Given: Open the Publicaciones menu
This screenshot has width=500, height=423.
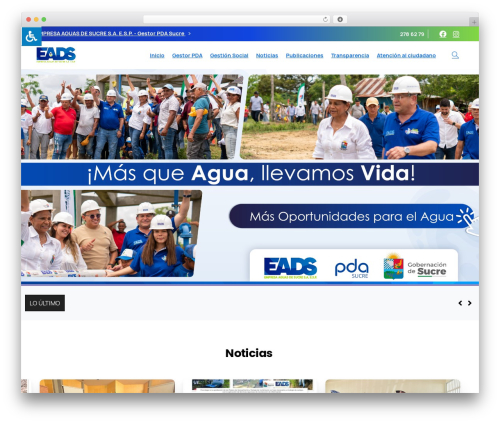Looking at the screenshot, I should tap(304, 55).
